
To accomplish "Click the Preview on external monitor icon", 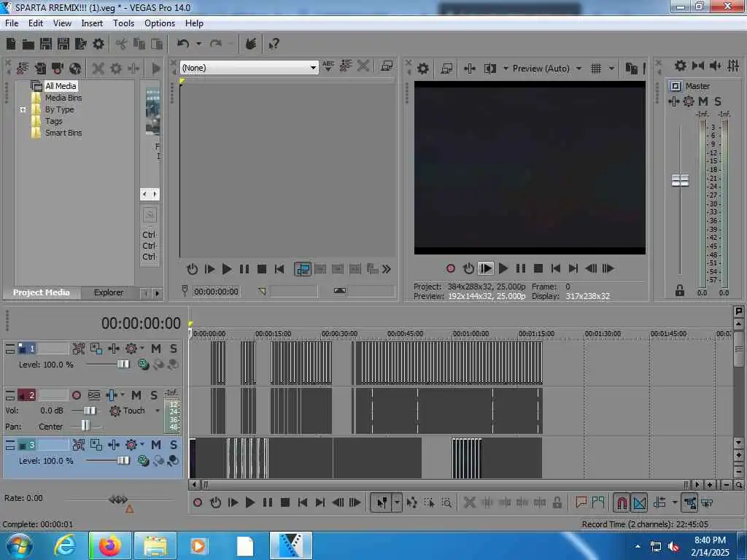I will (x=446, y=69).
